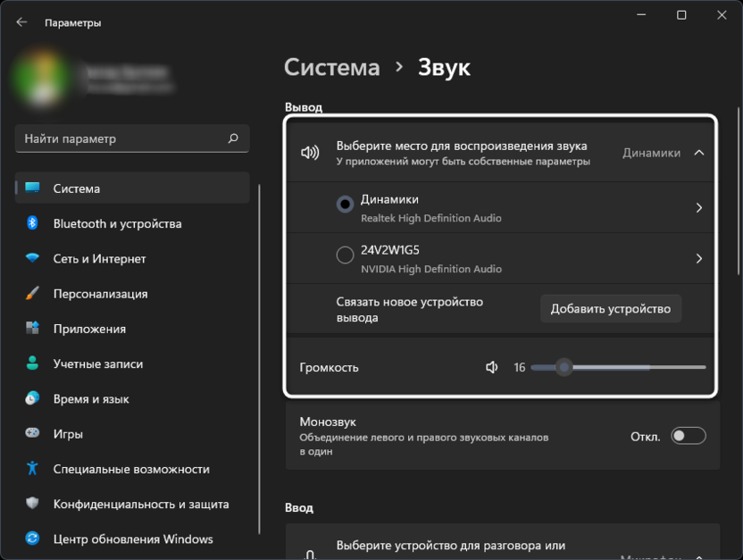Screen dimensions: 743x560
Task: Open Bluetooth и устройства section
Action: tap(117, 223)
